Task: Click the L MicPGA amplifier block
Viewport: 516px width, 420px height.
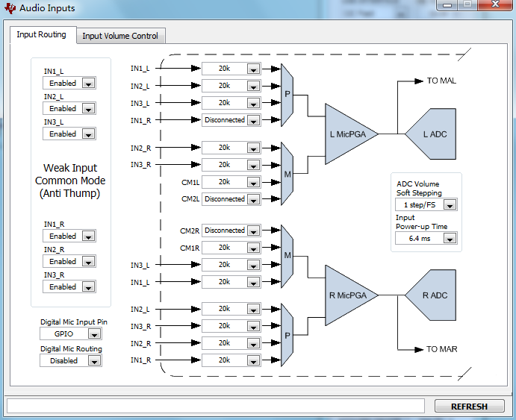Action: point(348,134)
